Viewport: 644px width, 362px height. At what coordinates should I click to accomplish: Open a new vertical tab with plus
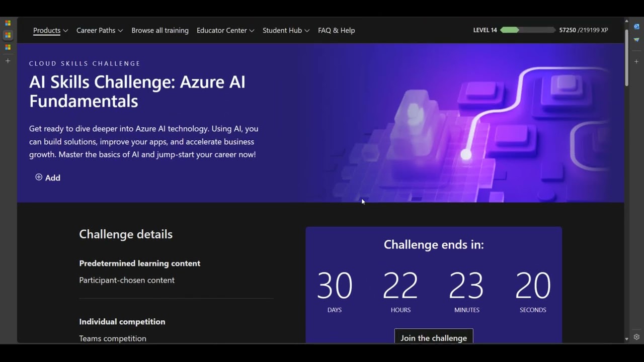tap(8, 61)
